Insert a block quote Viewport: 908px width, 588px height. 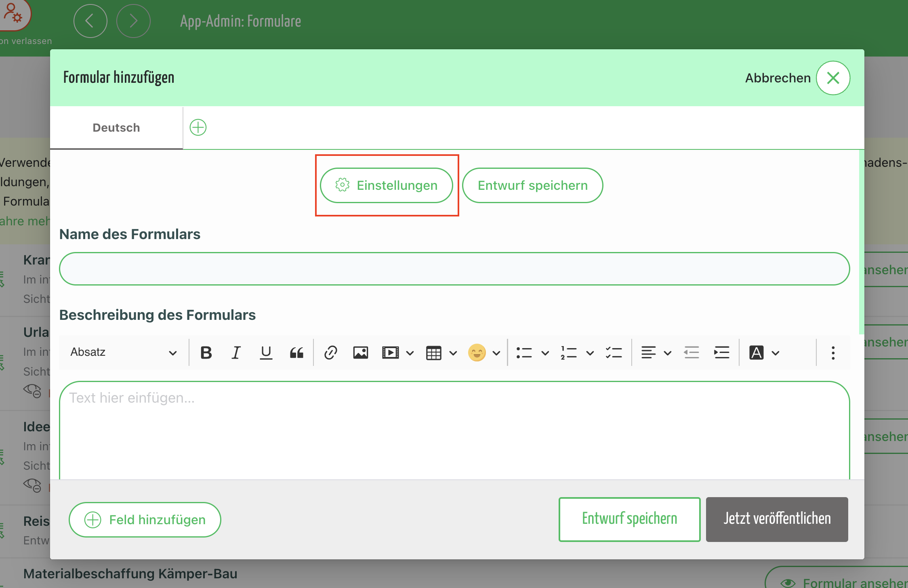296,353
